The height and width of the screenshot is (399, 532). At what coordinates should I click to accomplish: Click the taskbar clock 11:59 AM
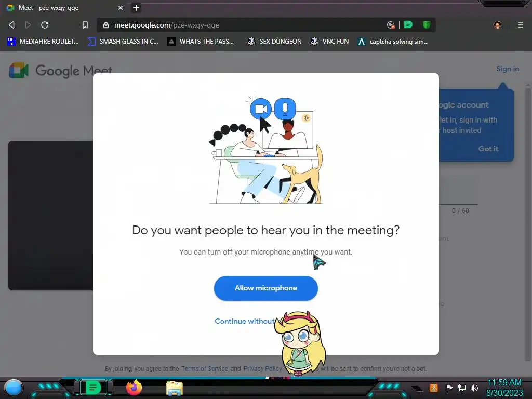[504, 382]
